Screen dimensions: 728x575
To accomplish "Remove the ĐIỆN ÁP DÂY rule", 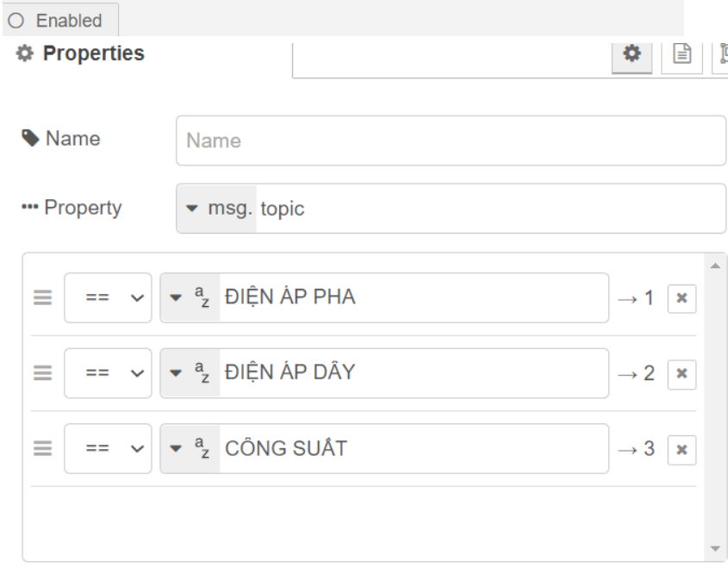I will pos(681,373).
